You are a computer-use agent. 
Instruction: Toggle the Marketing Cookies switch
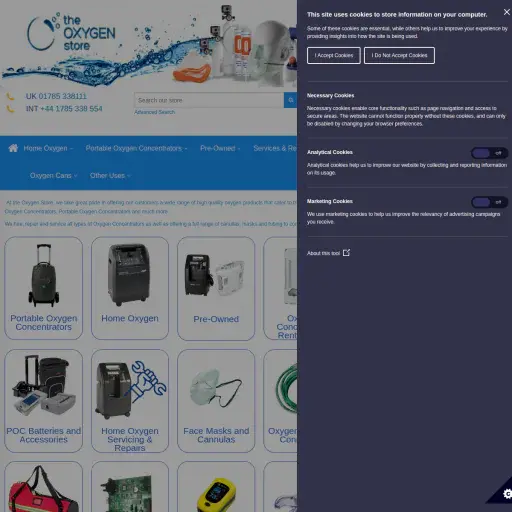pos(489,202)
